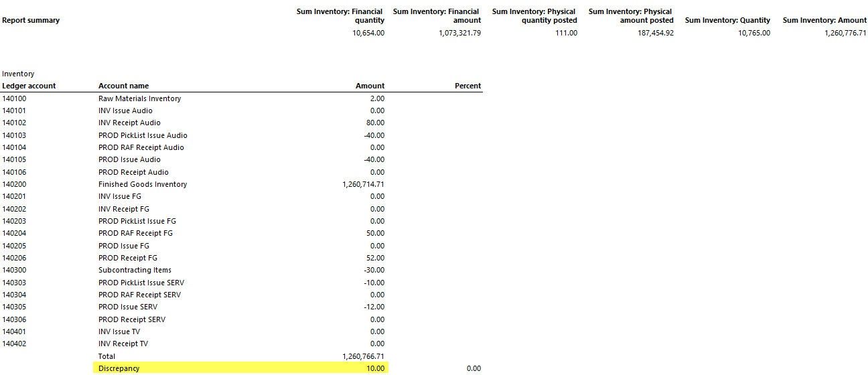Click the Report summary label

[x=31, y=20]
